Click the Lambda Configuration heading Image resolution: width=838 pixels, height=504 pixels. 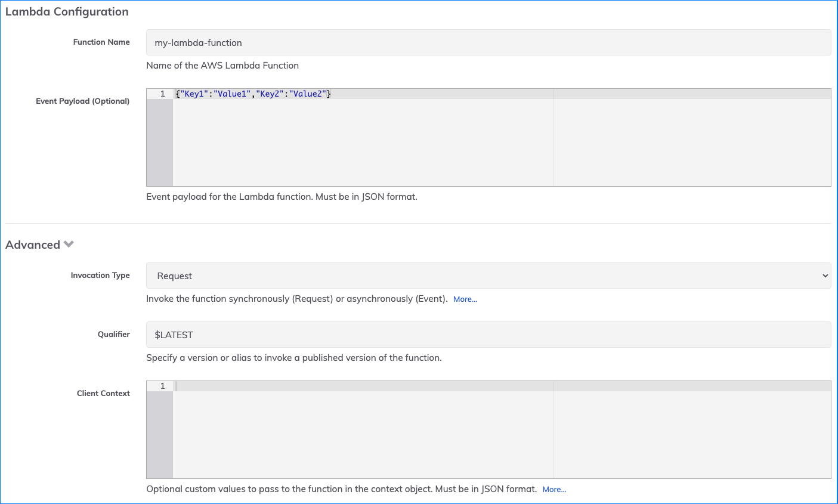pos(67,12)
